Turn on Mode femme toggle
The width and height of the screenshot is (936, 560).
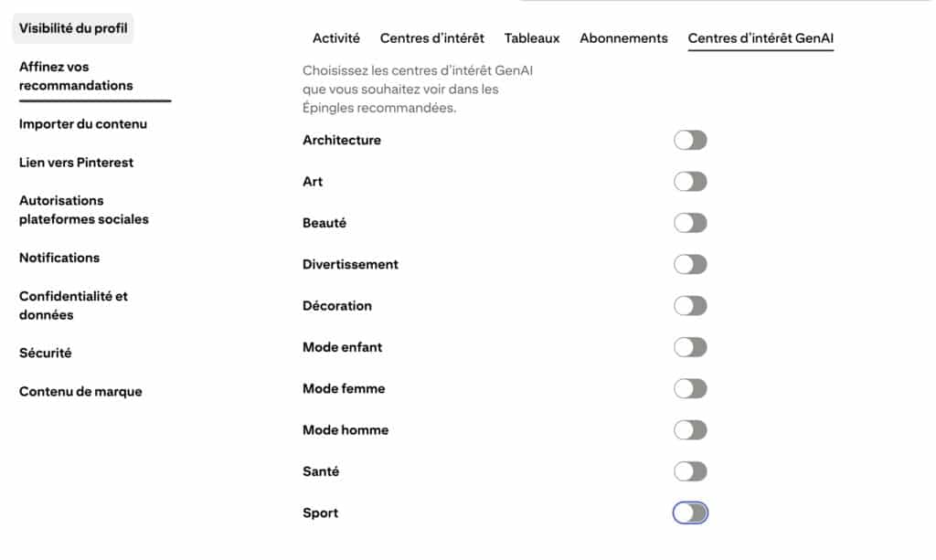click(x=690, y=389)
